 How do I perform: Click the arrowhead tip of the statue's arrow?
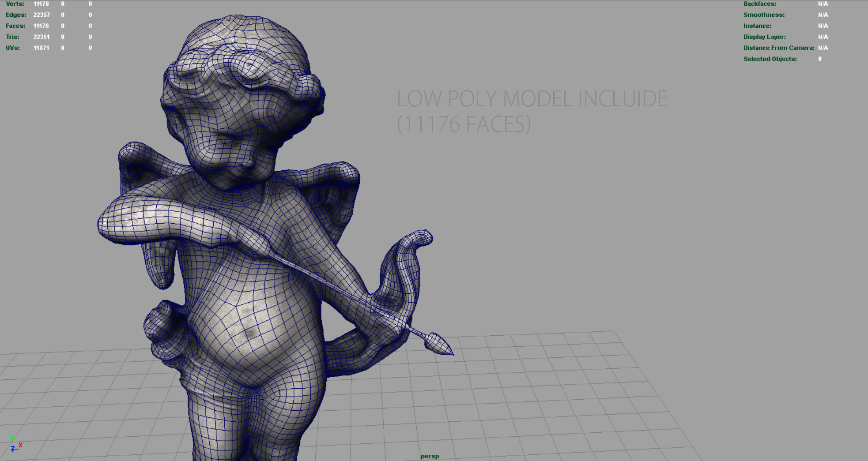point(439,345)
